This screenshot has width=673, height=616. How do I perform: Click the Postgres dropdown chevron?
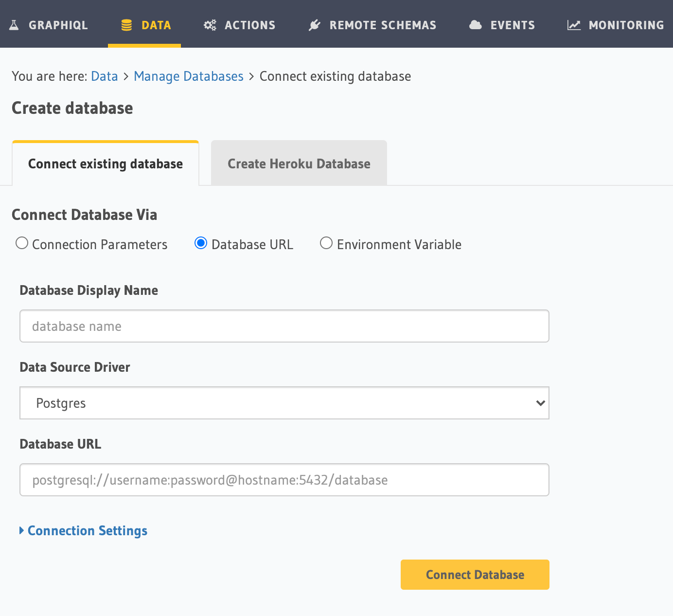point(540,403)
